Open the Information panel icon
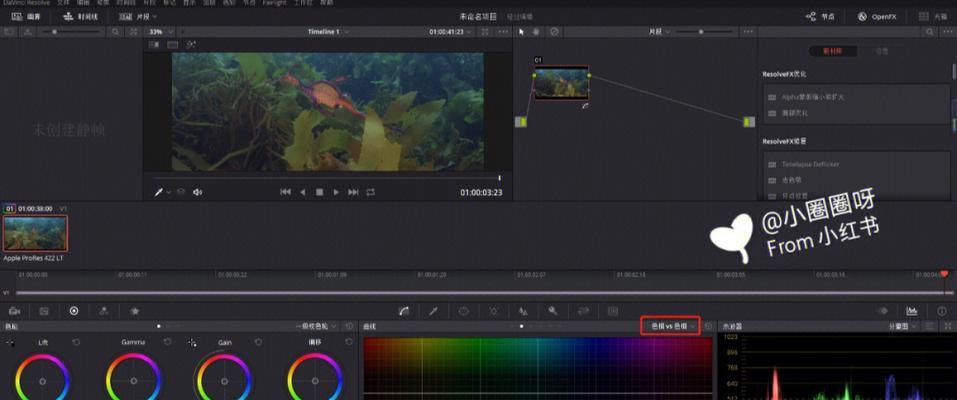The image size is (957, 400). click(942, 311)
